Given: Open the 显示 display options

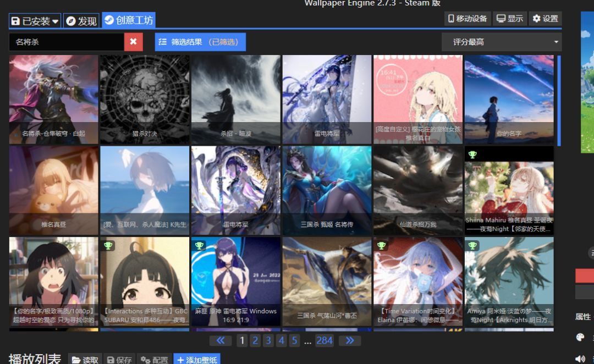Looking at the screenshot, I should click(x=509, y=19).
